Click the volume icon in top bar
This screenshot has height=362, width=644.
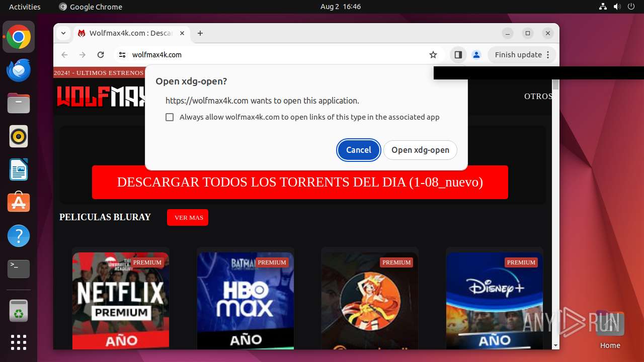coord(617,7)
